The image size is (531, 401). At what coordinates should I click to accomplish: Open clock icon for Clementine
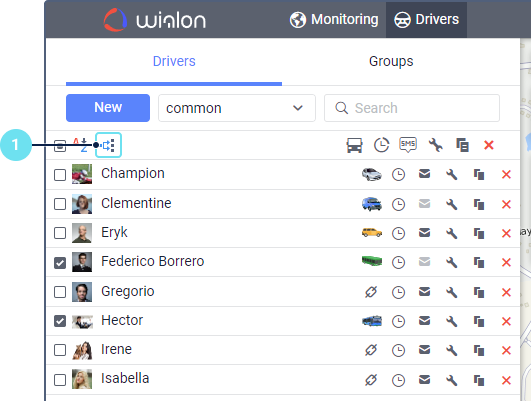coord(398,205)
